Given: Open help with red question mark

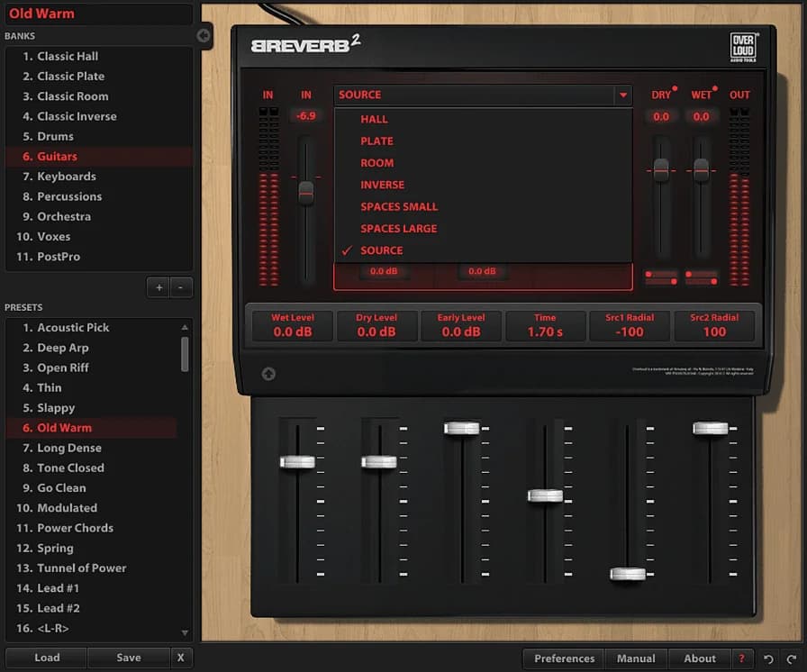Looking at the screenshot, I should (x=741, y=659).
